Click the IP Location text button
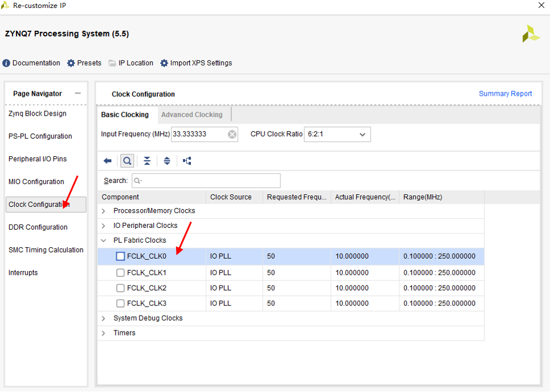This screenshot has width=550, height=392. point(136,63)
